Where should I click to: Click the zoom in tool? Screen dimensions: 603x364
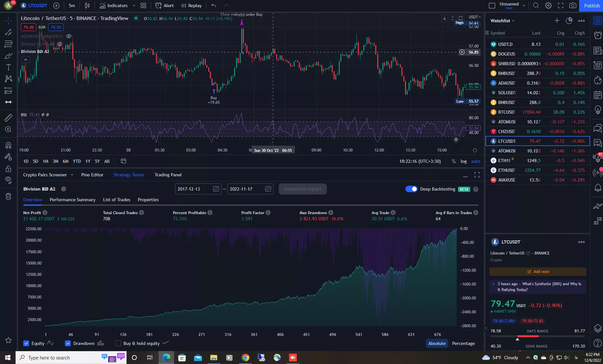click(8, 129)
